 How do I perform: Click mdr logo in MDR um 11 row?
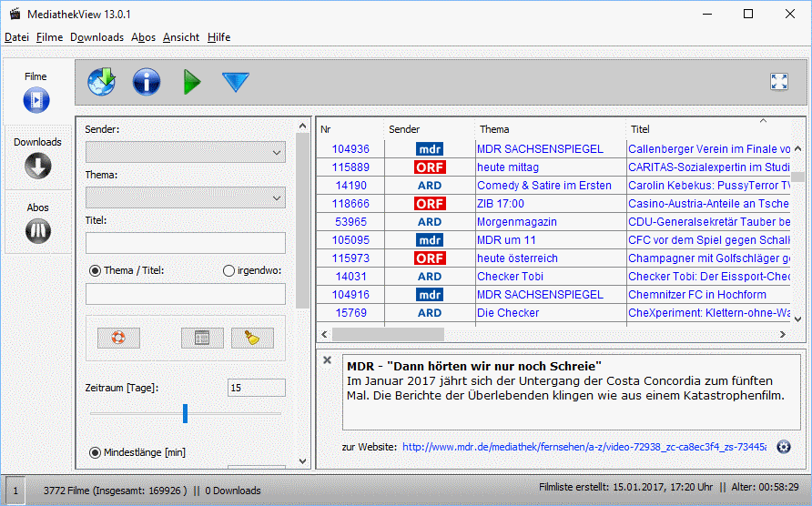[430, 239]
